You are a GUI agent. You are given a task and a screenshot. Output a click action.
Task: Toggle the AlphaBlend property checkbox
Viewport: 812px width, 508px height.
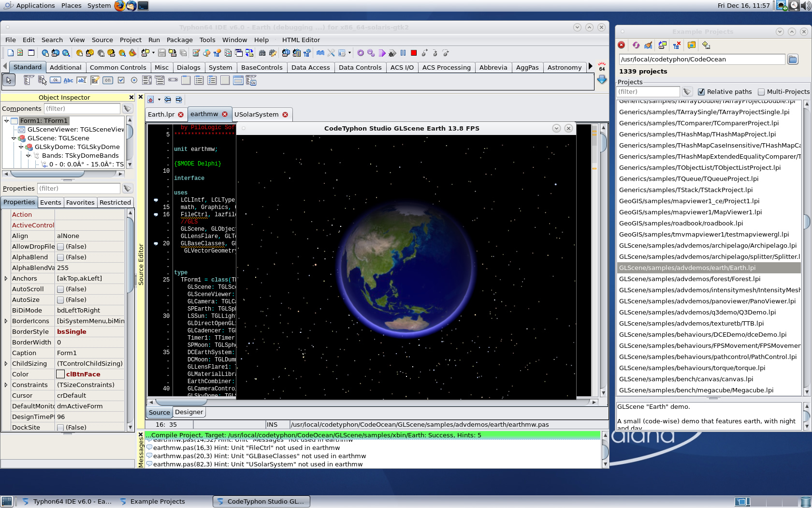click(60, 257)
